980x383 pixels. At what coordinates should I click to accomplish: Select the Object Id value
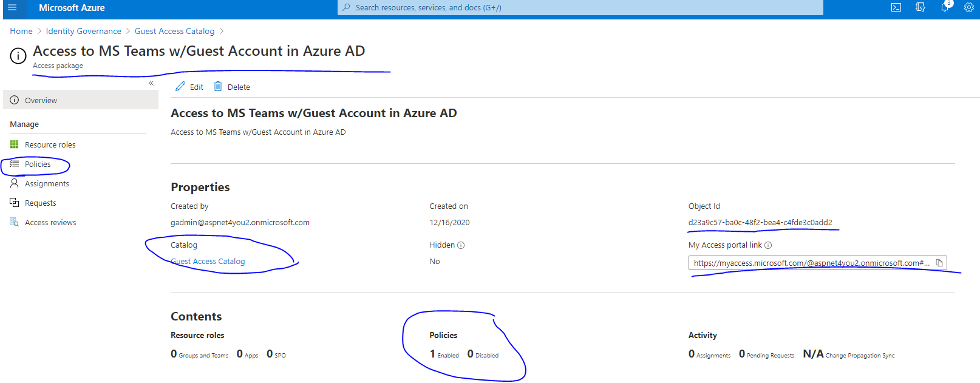(760, 222)
